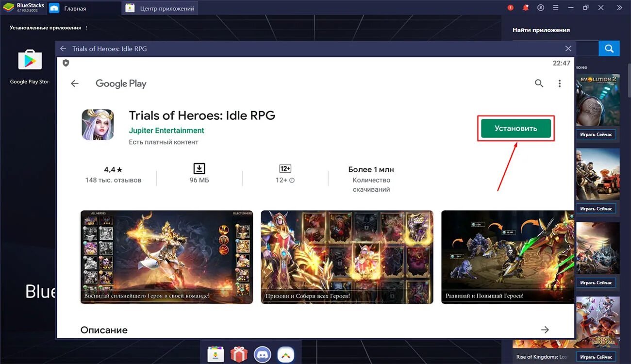Click the Есть платный контент label
Image resolution: width=631 pixels, height=364 pixels.
[164, 142]
